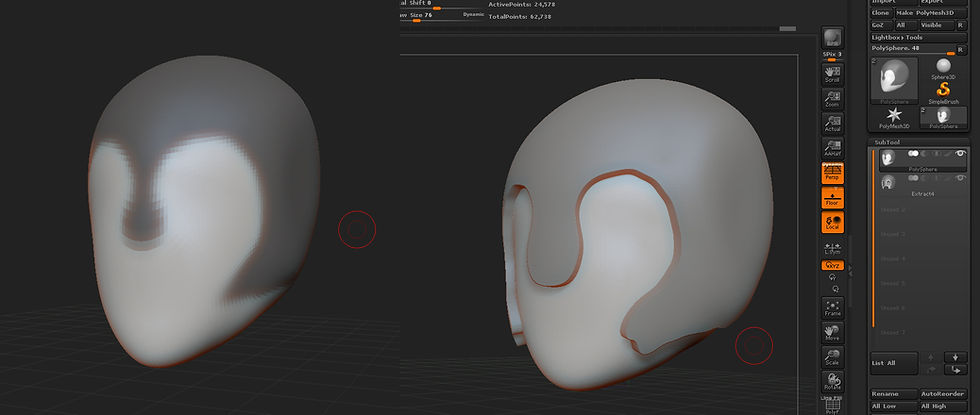Select the Scroll canvas tool

(x=832, y=75)
